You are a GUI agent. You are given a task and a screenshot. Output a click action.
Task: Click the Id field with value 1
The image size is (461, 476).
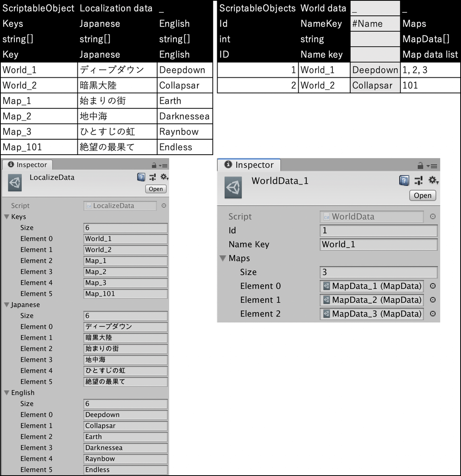tap(379, 230)
